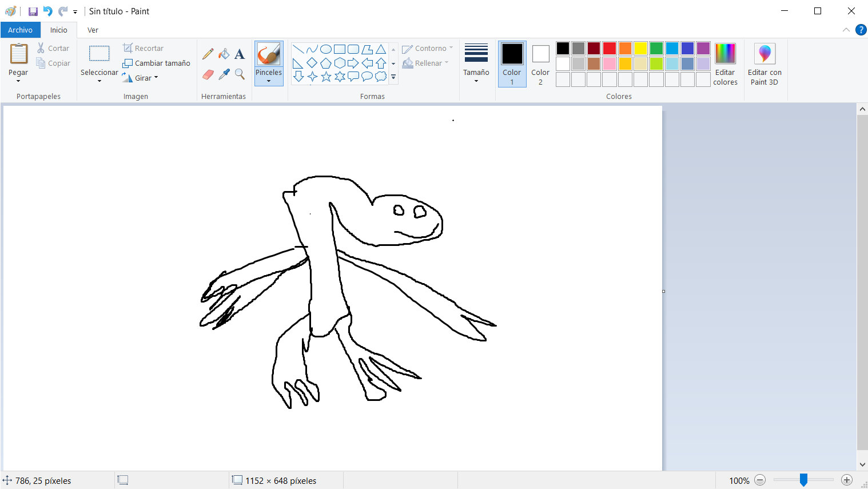The image size is (868, 489).
Task: Pick the red color swatch
Action: click(610, 48)
